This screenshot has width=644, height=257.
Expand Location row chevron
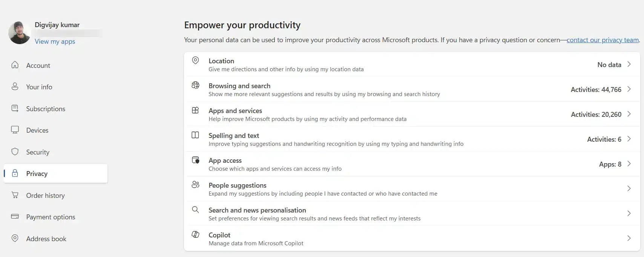point(629,64)
